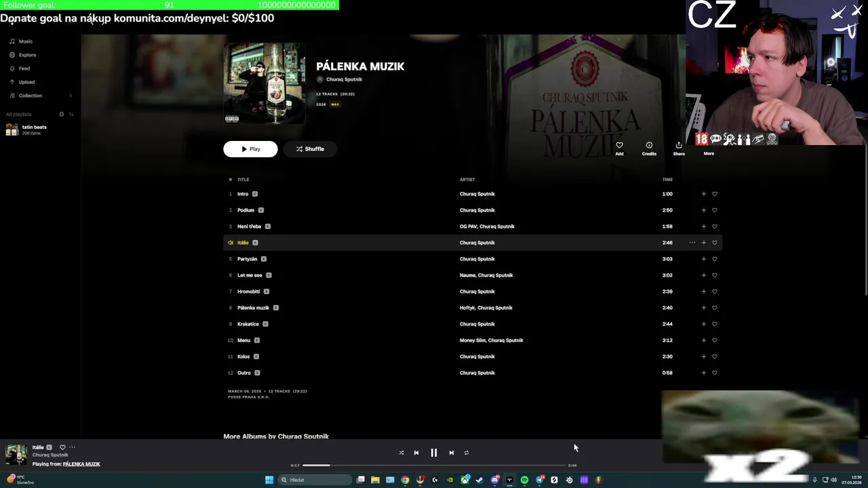Favorite the Intro track

pyautogui.click(x=714, y=194)
